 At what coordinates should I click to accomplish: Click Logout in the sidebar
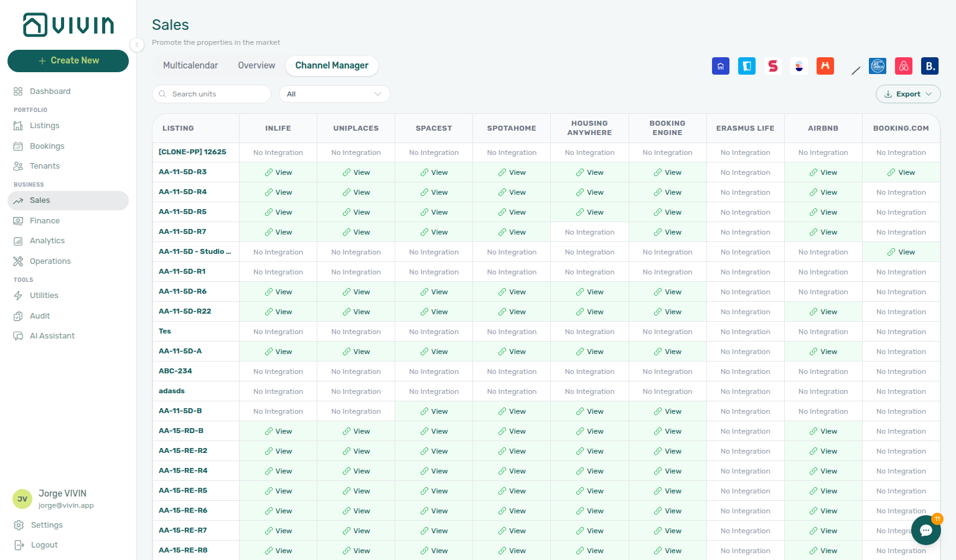click(44, 545)
